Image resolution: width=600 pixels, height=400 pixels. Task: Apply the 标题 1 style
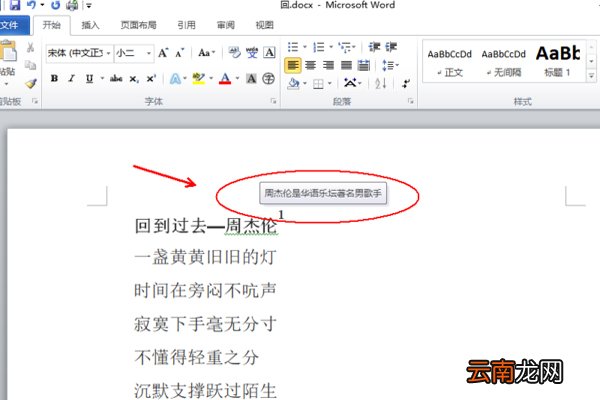coord(558,62)
